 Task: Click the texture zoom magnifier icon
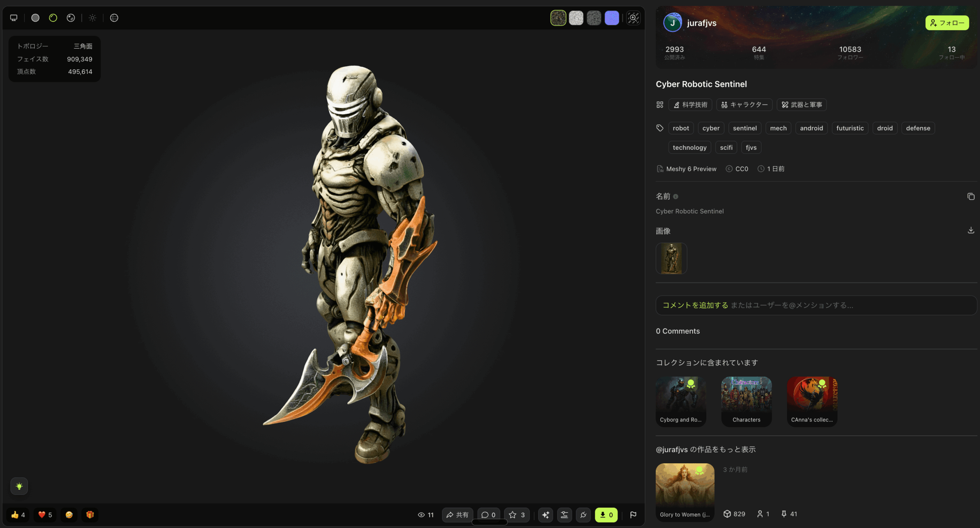(x=633, y=18)
